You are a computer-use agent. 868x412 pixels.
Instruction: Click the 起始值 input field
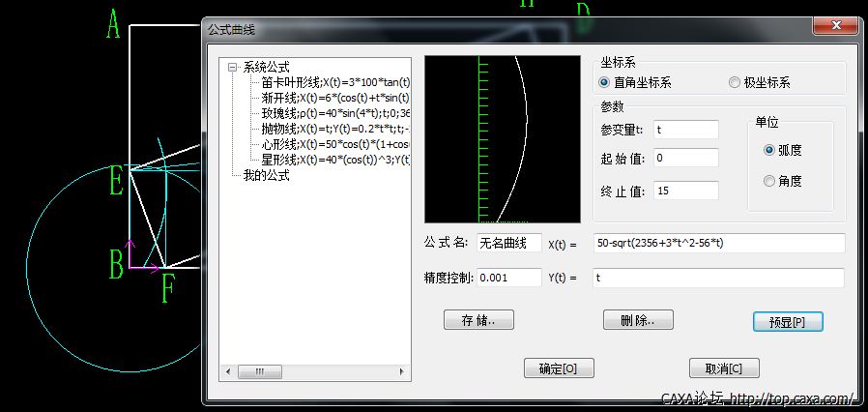pos(685,158)
